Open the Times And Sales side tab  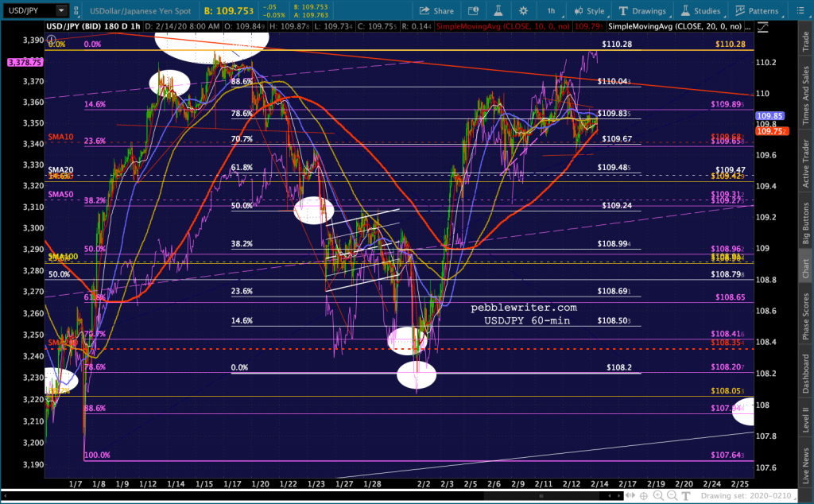[806, 95]
